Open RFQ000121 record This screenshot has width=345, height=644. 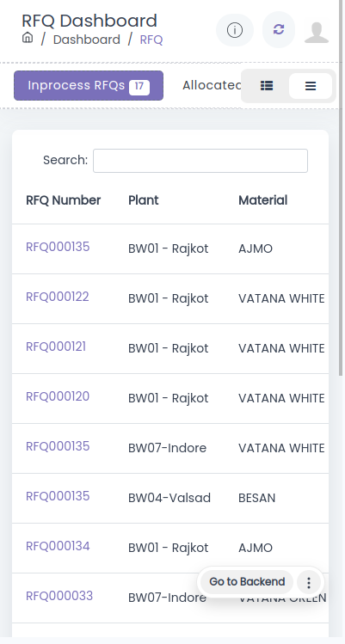56,347
